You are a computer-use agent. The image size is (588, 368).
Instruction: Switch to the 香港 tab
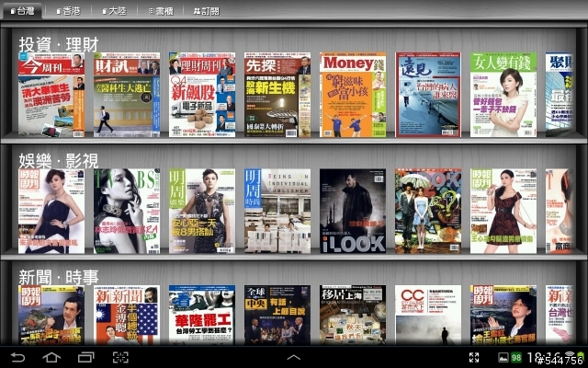pyautogui.click(x=68, y=11)
